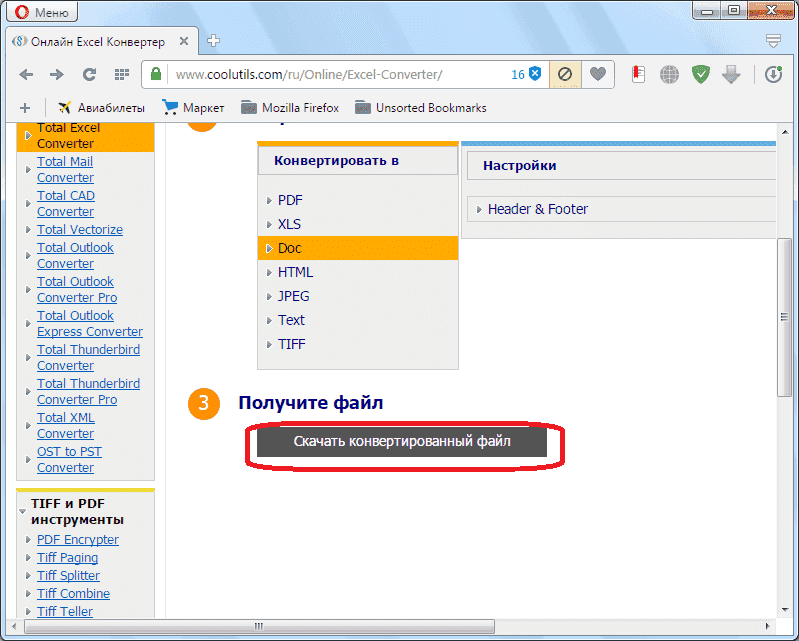Pick JPEG output format option

coord(293,296)
